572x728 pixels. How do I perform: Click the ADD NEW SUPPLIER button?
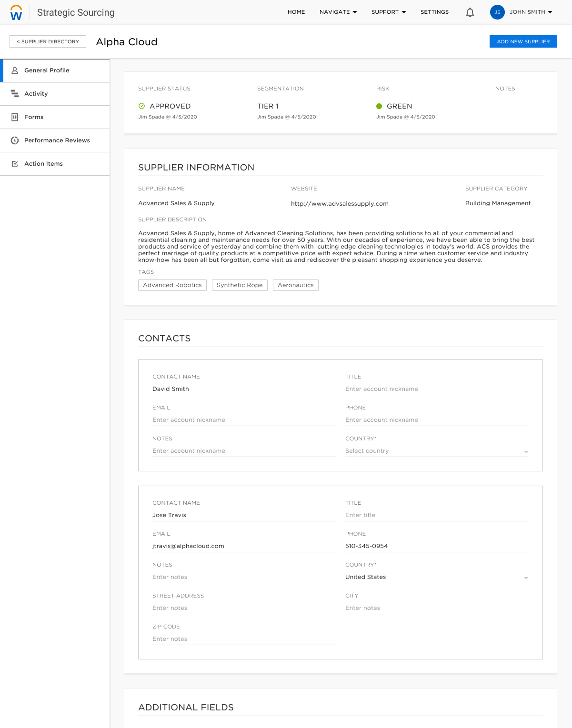tap(523, 41)
